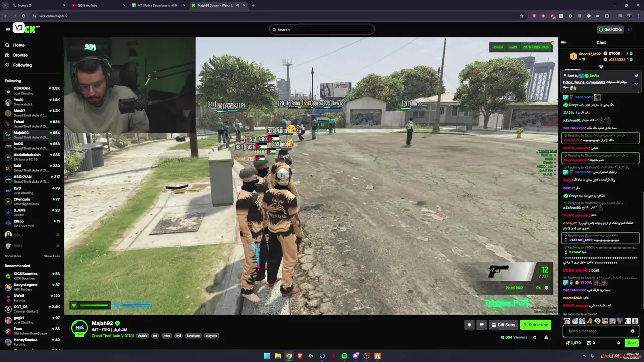Open Faux recommended channel
The height and width of the screenshot is (362, 644).
pyautogui.click(x=32, y=331)
